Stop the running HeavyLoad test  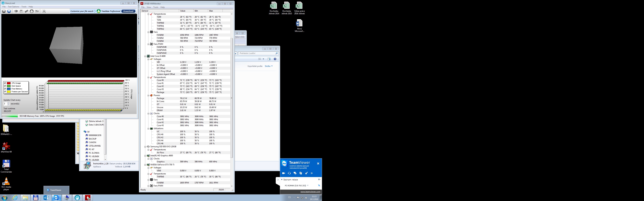[9, 11]
